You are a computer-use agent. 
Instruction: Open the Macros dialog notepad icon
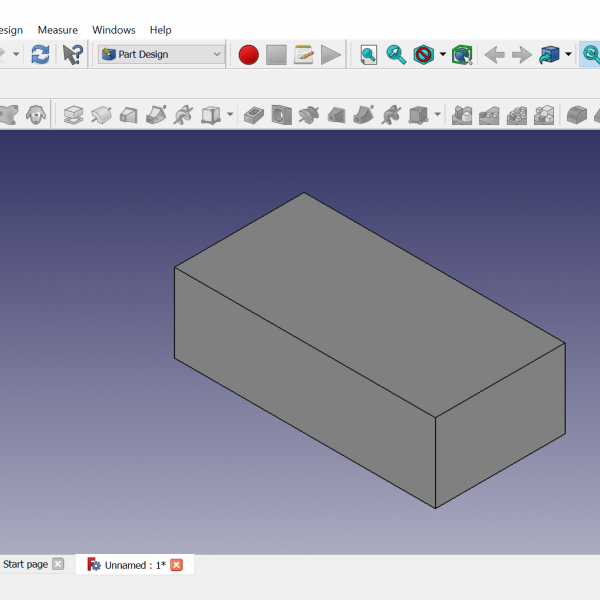click(x=304, y=55)
